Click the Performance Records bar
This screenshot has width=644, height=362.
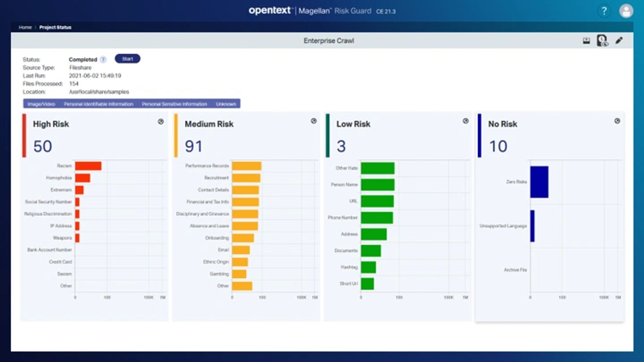tap(246, 166)
